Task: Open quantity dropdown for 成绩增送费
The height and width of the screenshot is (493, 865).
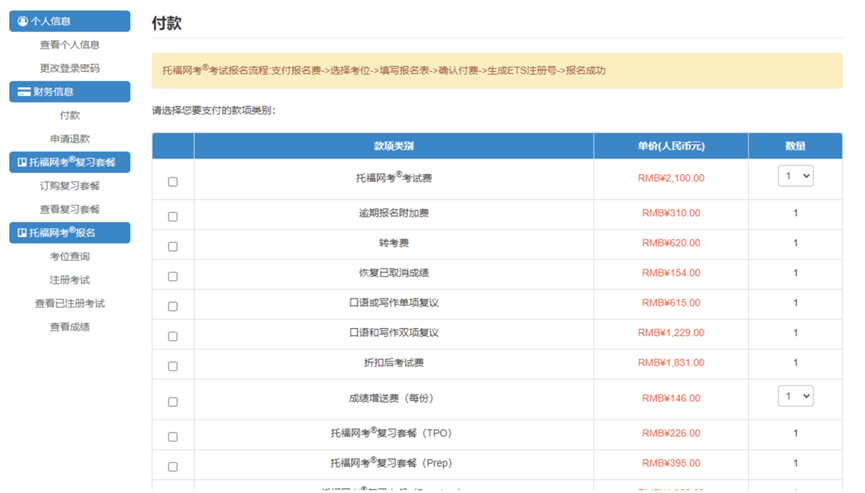Action: (795, 396)
